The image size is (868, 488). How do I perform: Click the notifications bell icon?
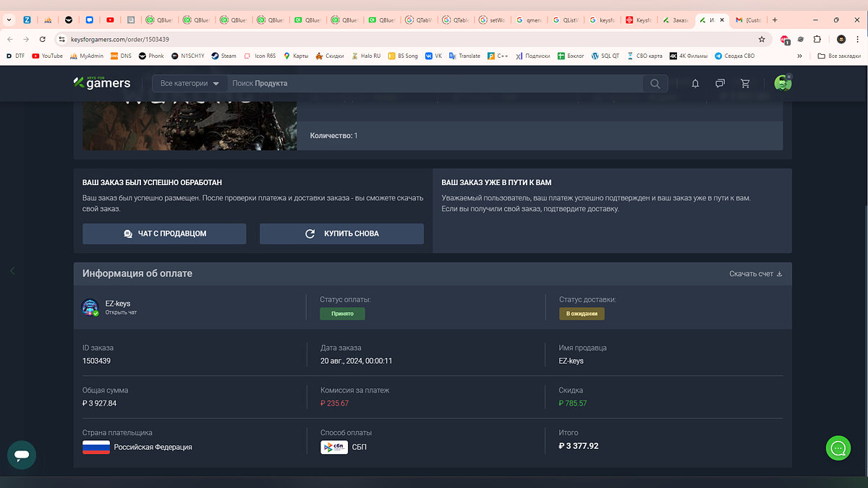pyautogui.click(x=695, y=84)
